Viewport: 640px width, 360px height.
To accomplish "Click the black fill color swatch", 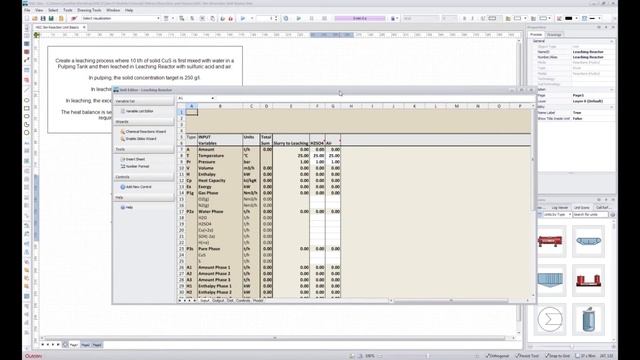I will pyautogui.click(x=569, y=18).
